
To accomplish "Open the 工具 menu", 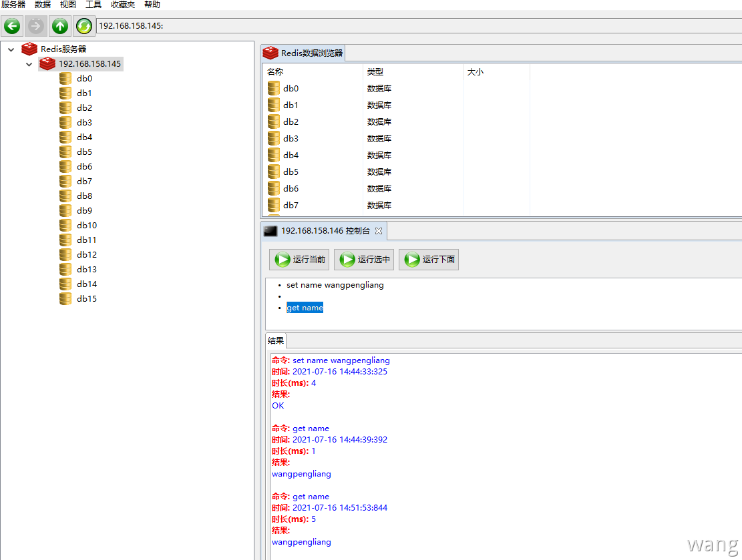I will [94, 5].
